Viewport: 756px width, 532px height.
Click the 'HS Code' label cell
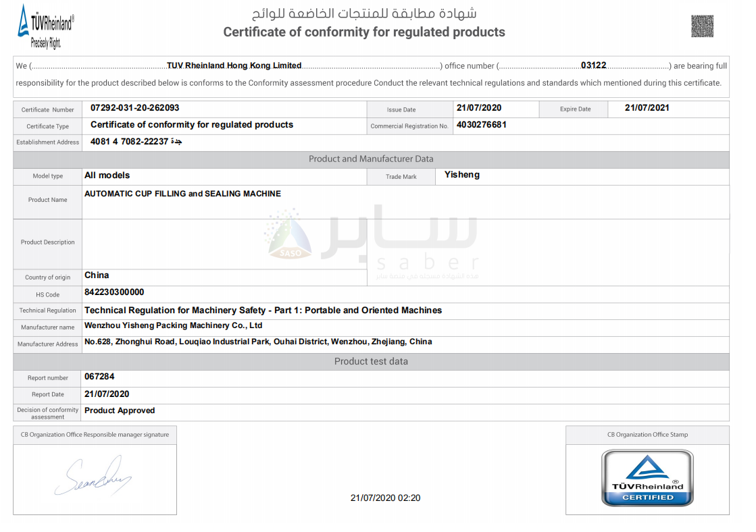coord(48,295)
